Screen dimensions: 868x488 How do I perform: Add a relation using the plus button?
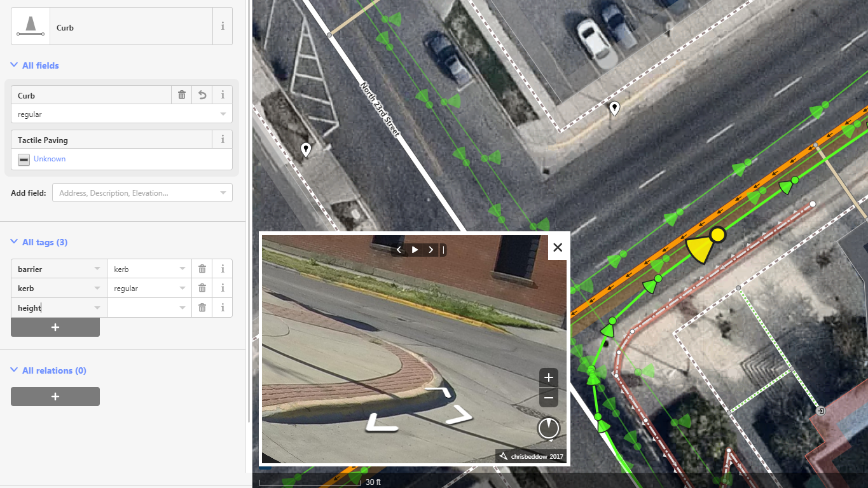pos(55,396)
